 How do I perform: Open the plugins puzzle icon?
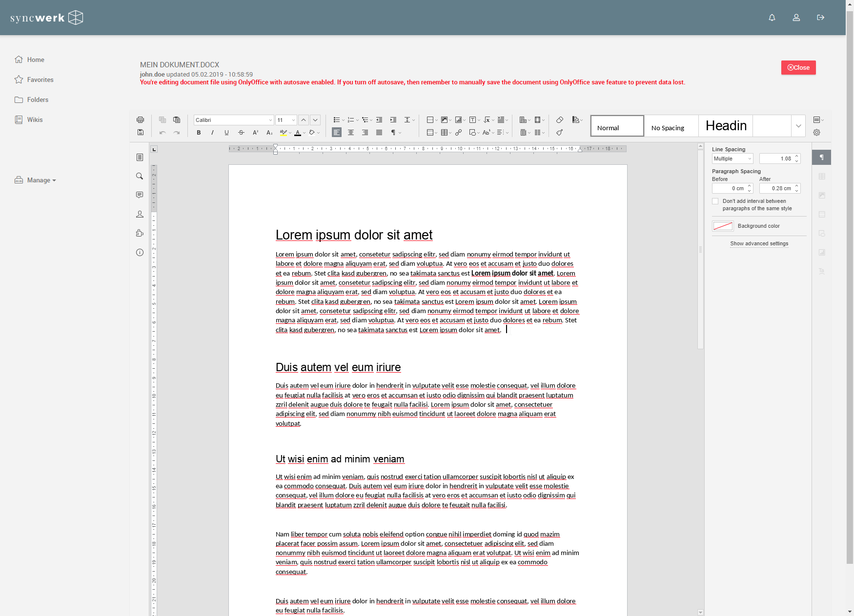(140, 233)
